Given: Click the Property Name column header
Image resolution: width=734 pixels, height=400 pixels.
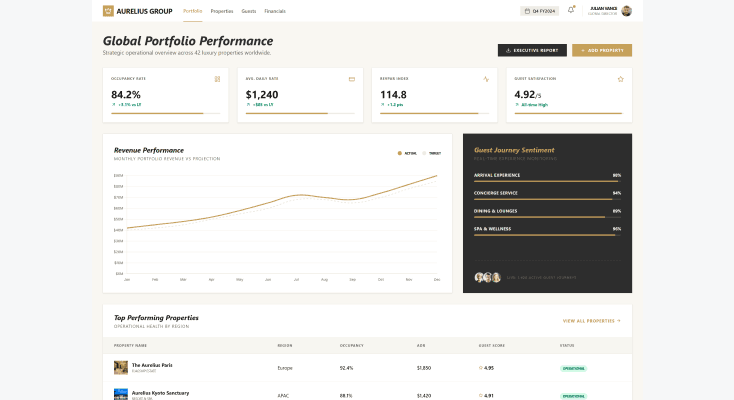Looking at the screenshot, I should point(130,346).
